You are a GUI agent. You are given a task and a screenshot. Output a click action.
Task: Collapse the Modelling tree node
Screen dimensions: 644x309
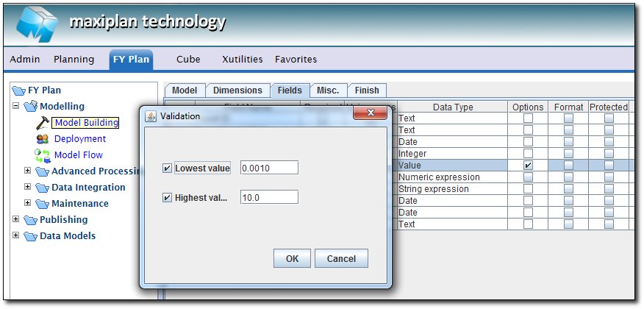pyautogui.click(x=16, y=107)
